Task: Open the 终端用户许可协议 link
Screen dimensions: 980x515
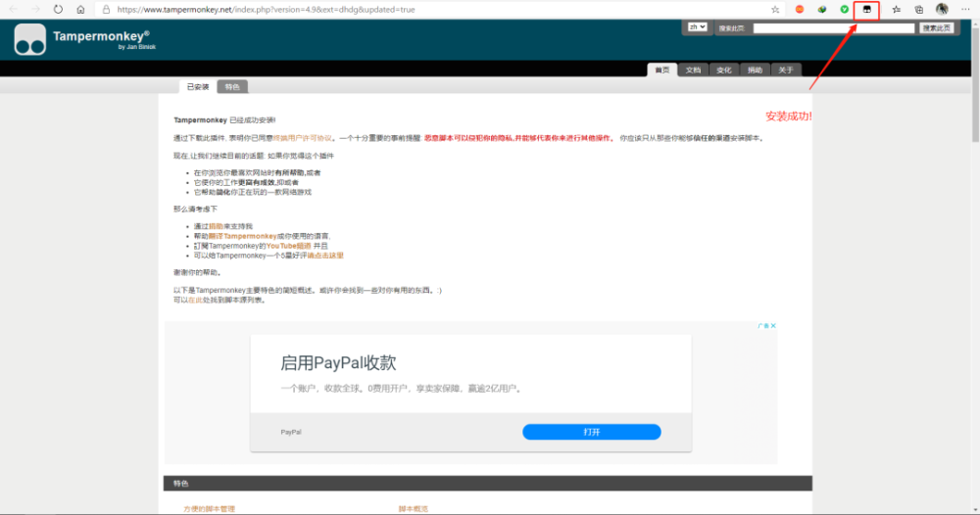Action: point(303,138)
